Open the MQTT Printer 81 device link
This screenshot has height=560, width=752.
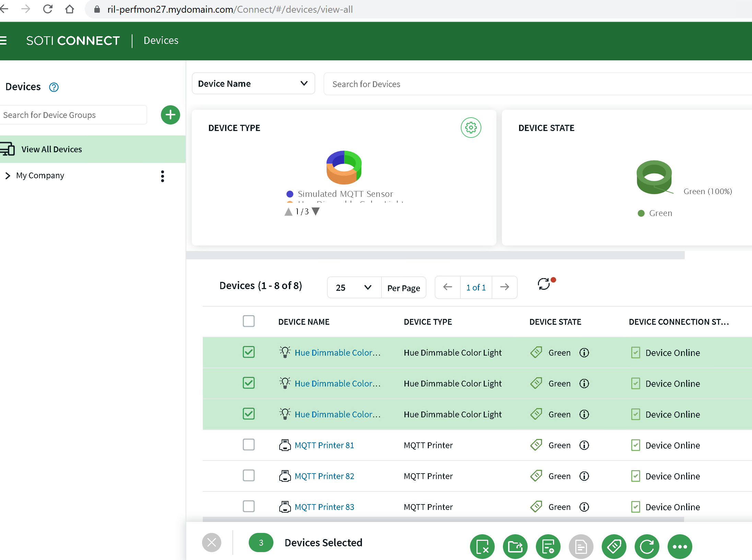[324, 445]
